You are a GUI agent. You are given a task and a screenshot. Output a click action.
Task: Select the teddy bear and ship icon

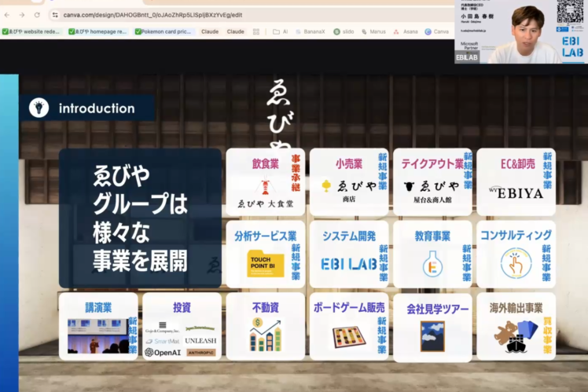coord(516,336)
